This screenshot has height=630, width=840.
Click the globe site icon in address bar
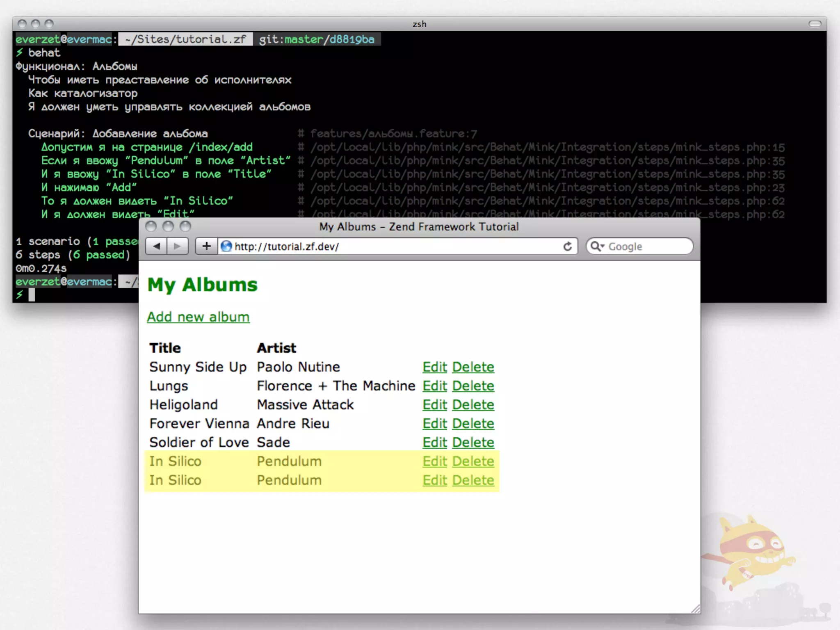click(226, 246)
